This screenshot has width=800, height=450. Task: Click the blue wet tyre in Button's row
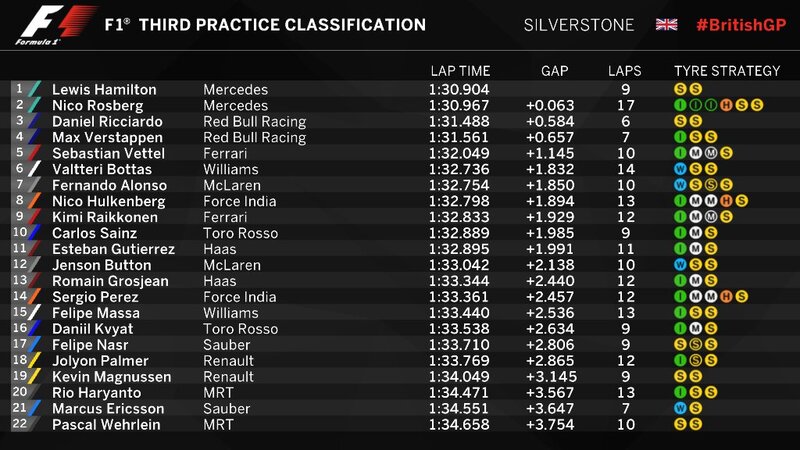pos(681,265)
